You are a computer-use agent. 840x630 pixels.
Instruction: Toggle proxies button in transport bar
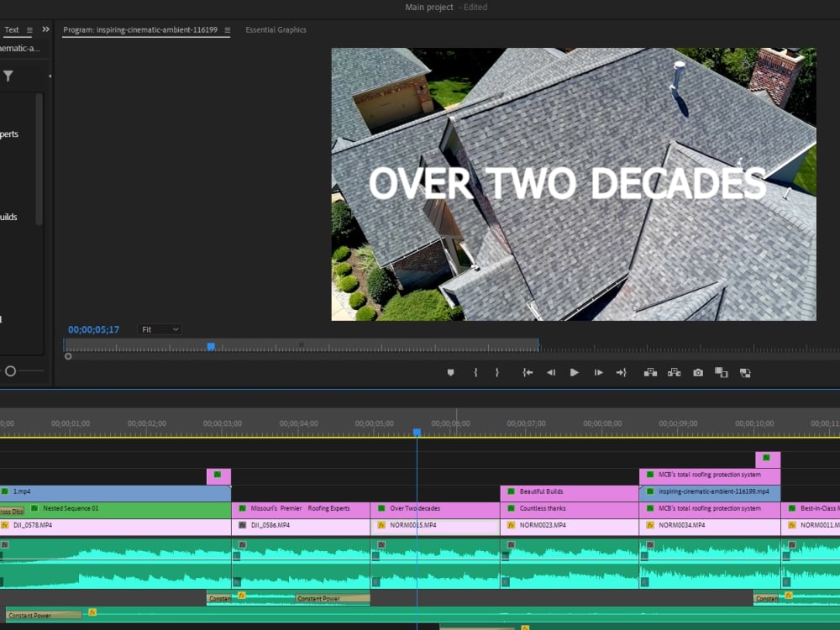pyautogui.click(x=745, y=373)
